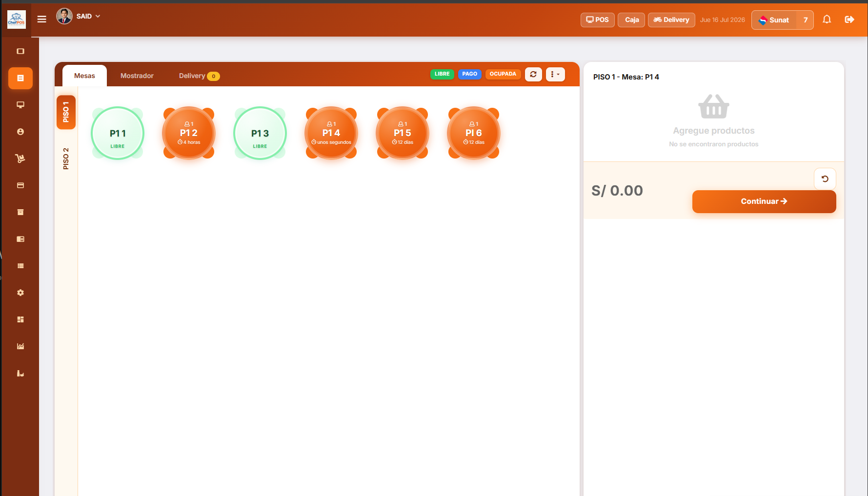The image size is (868, 496).
Task: Click the ChefPOS logo
Action: pos(17,20)
